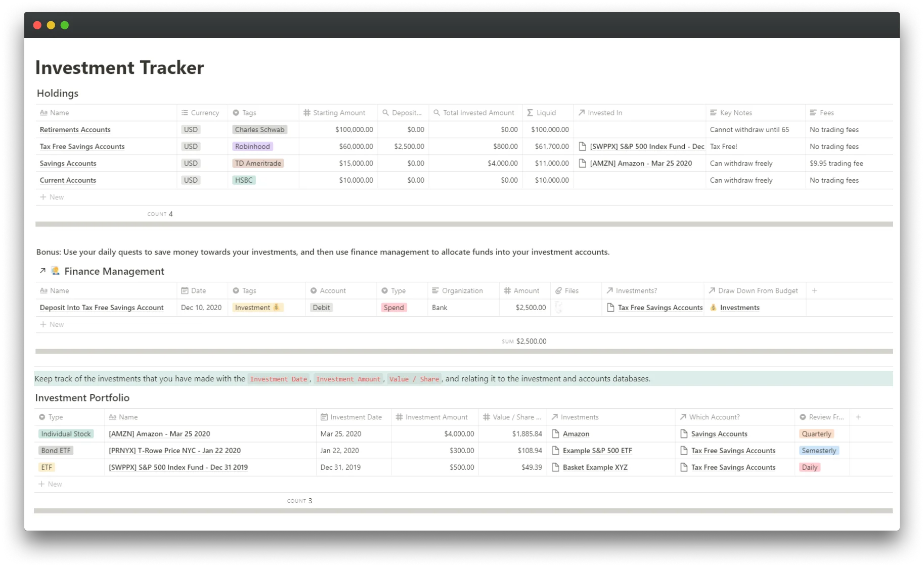Viewport: 924px width, 567px height.
Task: Click the Review Frequency column header
Action: click(822, 417)
